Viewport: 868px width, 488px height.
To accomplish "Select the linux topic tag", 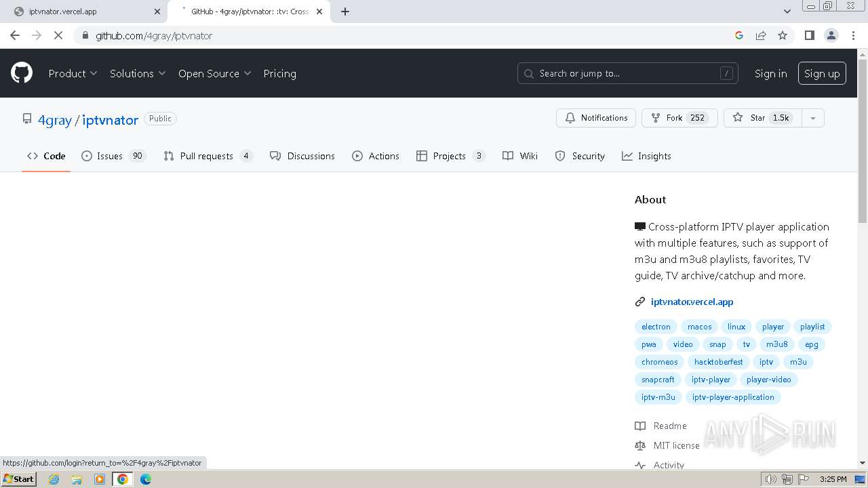I will pos(736,327).
